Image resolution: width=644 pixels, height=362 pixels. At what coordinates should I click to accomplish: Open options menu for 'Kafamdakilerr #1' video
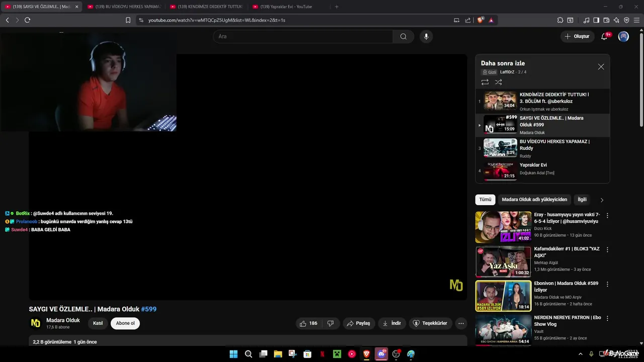(x=607, y=249)
